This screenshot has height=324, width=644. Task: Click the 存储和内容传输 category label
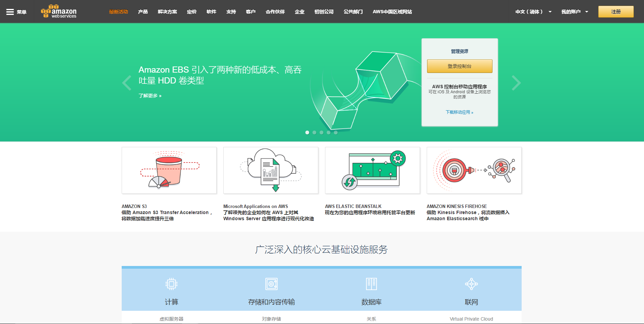271,302
